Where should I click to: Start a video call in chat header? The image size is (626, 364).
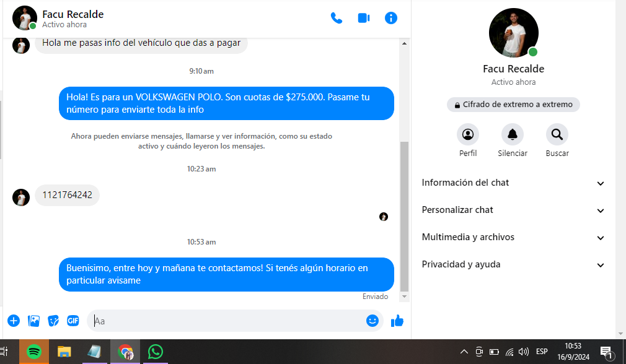click(364, 18)
